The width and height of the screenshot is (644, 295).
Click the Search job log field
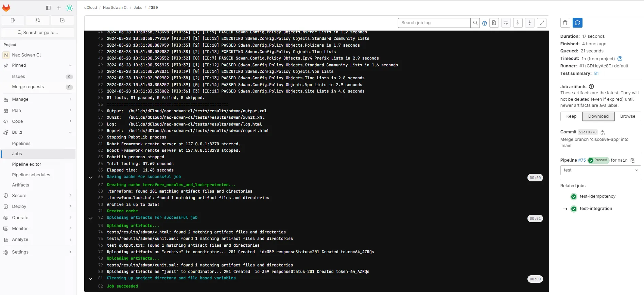[x=434, y=23]
